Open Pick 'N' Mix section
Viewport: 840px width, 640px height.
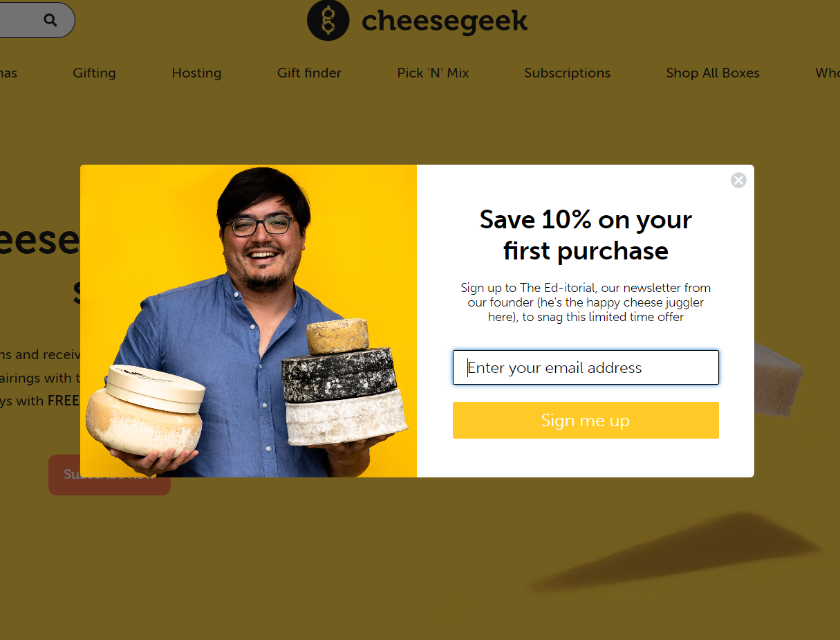click(x=433, y=73)
